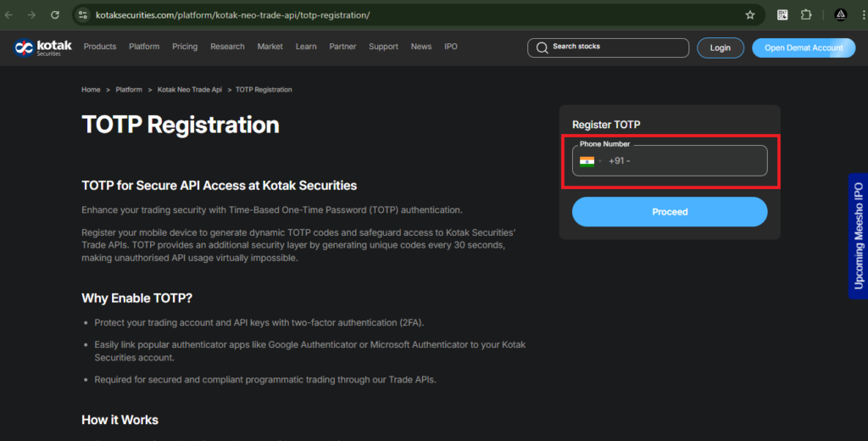
Task: Click Open Demat Account button
Action: (803, 47)
